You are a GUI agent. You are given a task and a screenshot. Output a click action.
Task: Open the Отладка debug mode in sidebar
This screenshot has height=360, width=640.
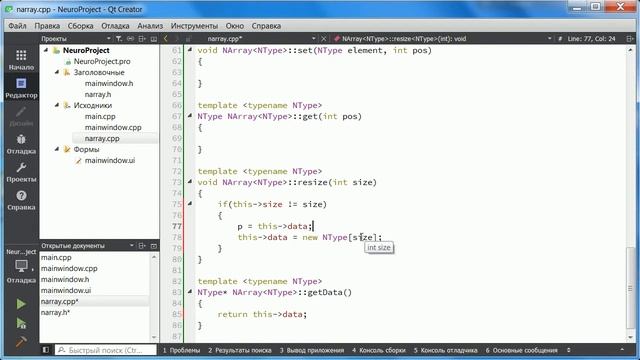point(21,144)
